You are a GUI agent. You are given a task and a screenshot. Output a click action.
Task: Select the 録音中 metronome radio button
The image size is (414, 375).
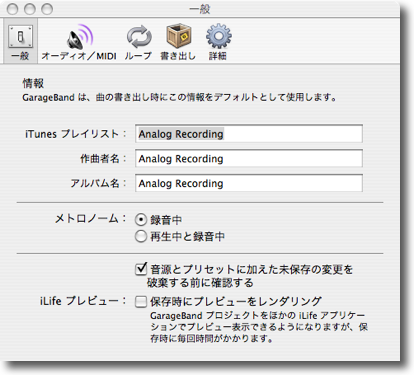(141, 220)
